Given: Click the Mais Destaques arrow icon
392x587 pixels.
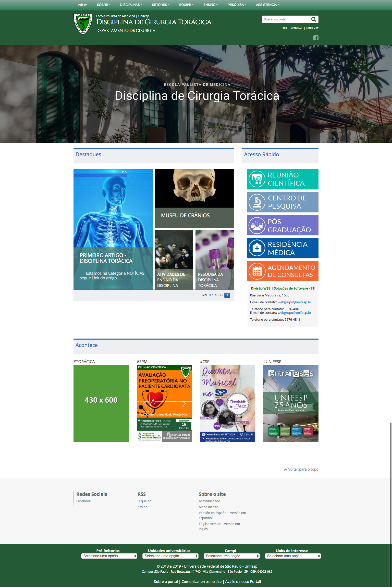Looking at the screenshot, I should (x=227, y=295).
